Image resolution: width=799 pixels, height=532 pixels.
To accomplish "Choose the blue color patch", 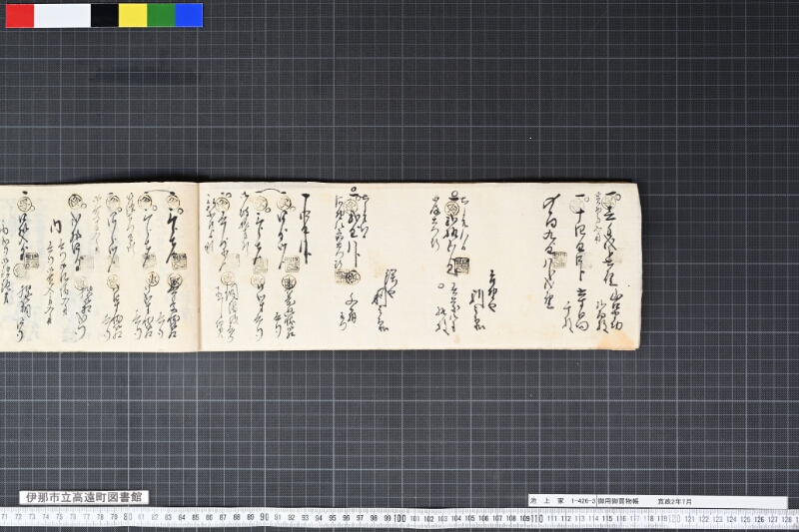I will 189,15.
